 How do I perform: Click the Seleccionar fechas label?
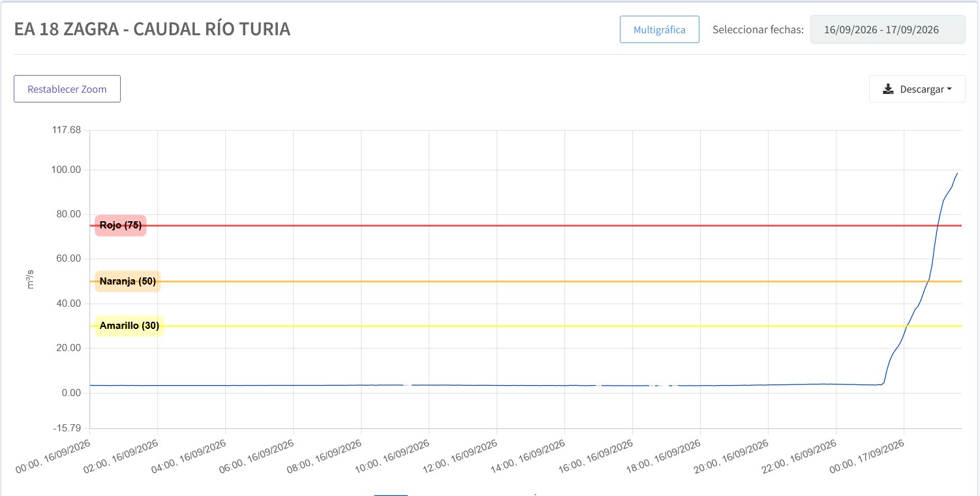pyautogui.click(x=758, y=30)
